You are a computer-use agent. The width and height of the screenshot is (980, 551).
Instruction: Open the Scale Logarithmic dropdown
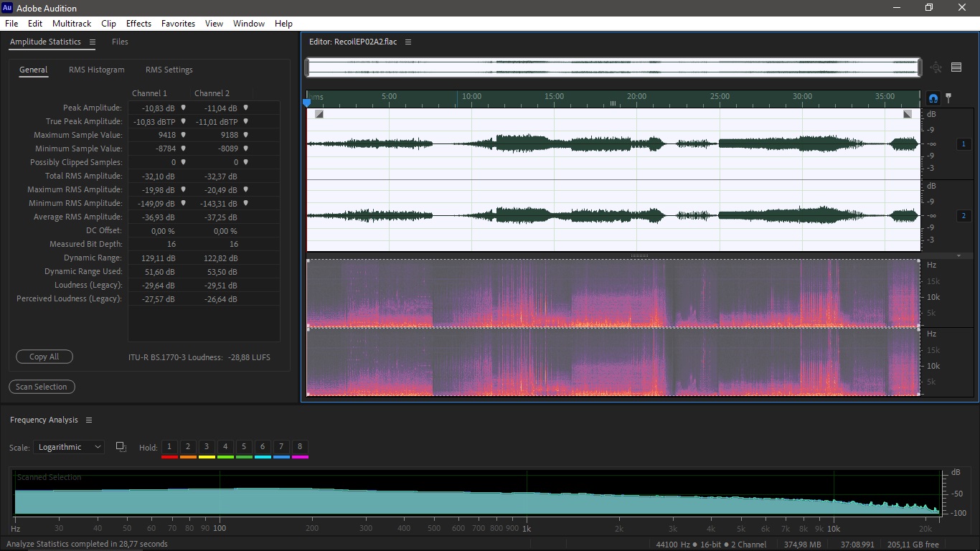click(x=69, y=447)
